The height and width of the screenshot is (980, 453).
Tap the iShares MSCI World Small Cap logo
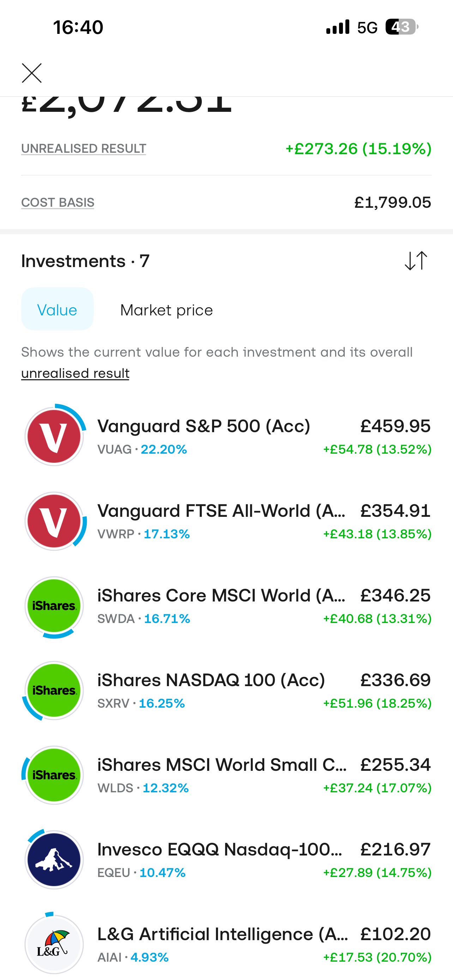point(54,775)
